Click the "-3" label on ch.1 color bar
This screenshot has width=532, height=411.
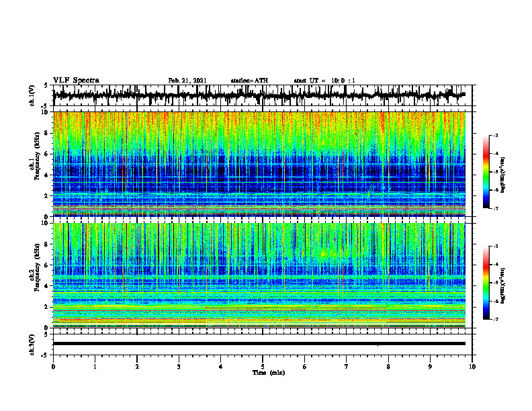tap(495, 136)
